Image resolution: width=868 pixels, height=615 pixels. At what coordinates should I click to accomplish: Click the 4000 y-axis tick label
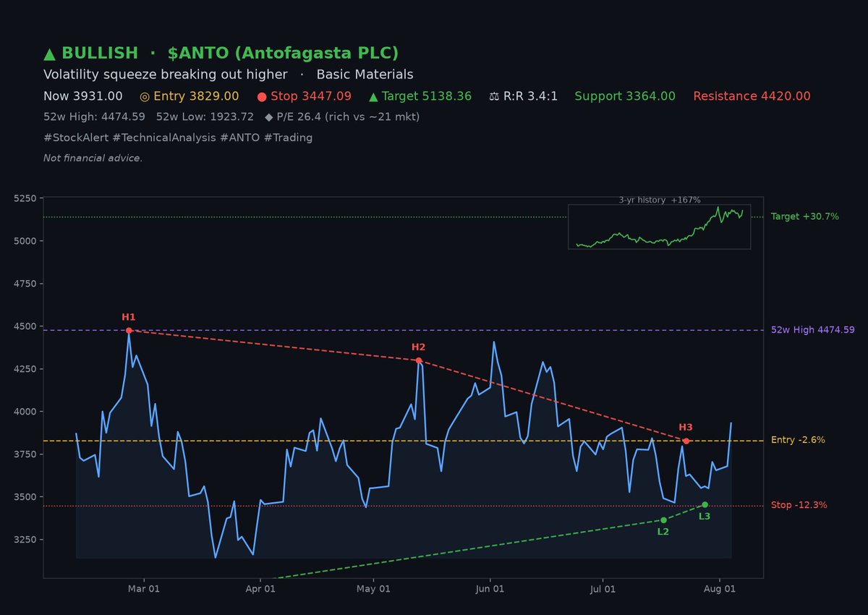(x=25, y=412)
